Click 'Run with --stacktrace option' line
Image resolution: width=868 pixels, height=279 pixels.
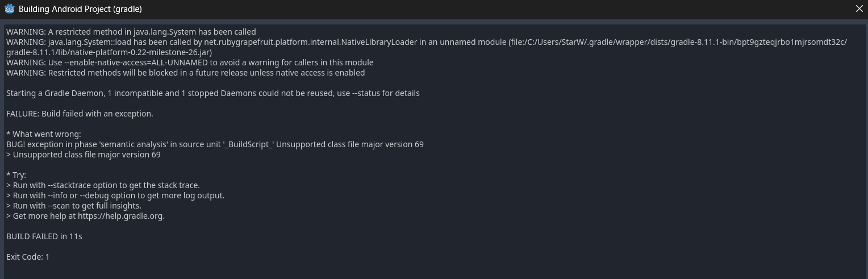click(x=103, y=185)
